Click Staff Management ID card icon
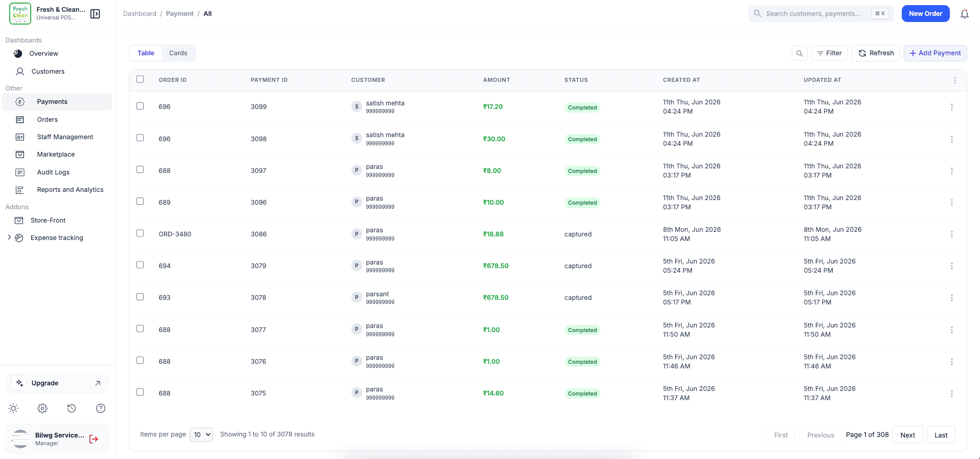Image resolution: width=980 pixels, height=459 pixels. pyautogui.click(x=20, y=137)
